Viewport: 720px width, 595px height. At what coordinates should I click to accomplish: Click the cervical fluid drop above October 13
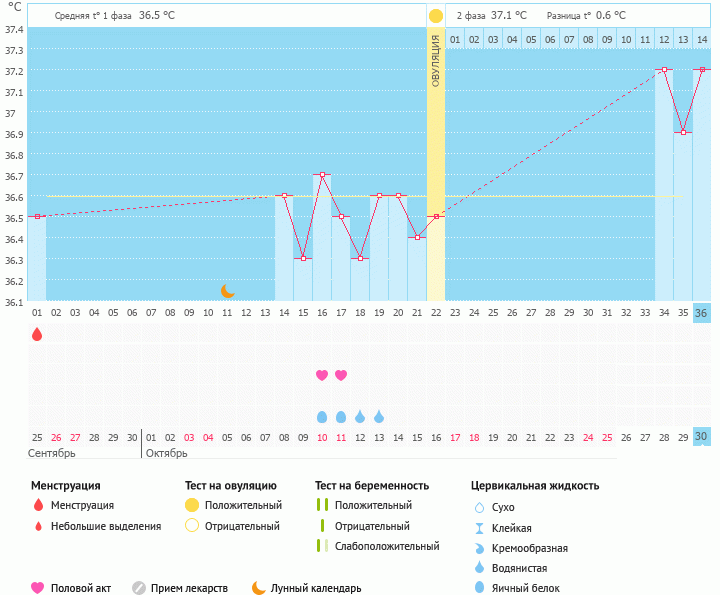coord(379,417)
